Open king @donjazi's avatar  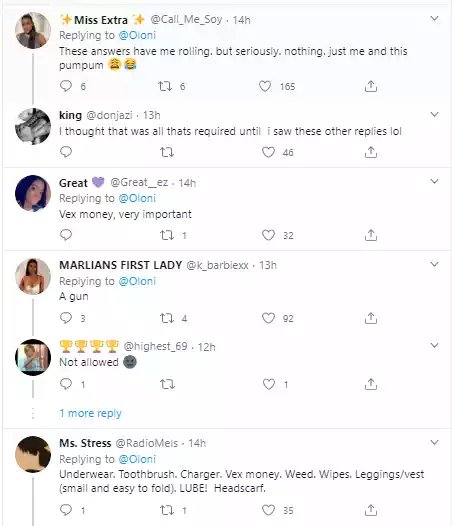click(33, 126)
